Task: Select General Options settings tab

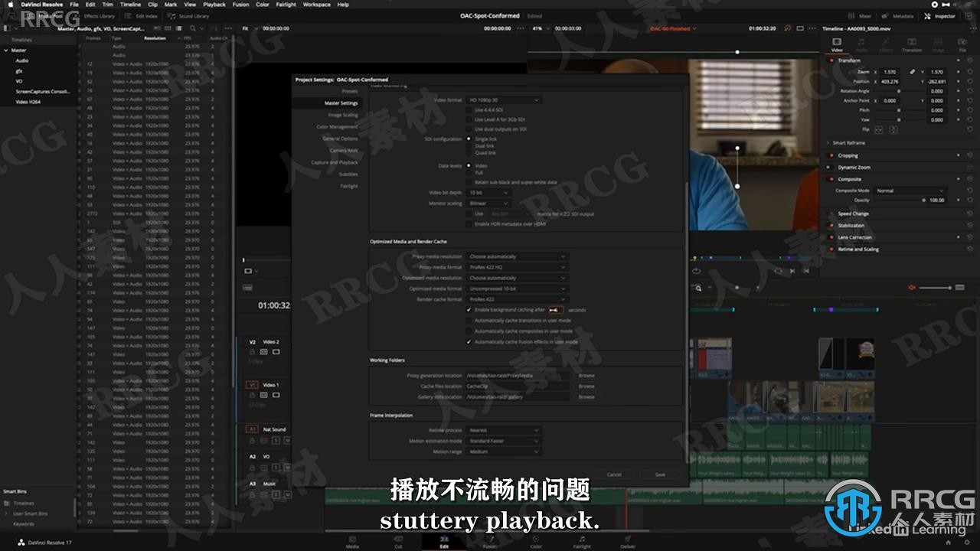Action: tap(340, 139)
